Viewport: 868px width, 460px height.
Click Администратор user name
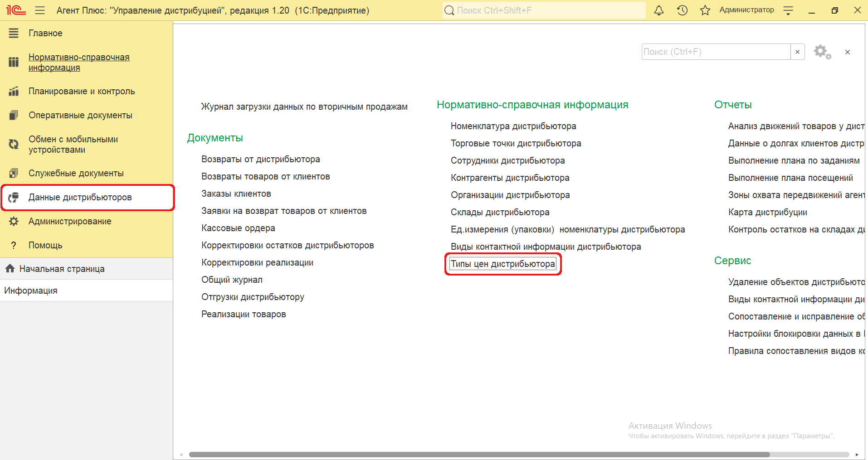pos(746,10)
